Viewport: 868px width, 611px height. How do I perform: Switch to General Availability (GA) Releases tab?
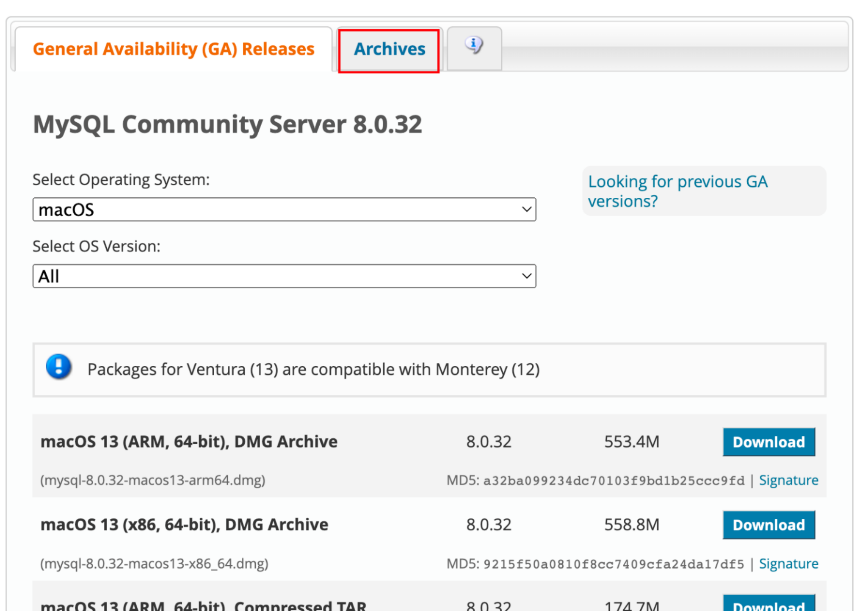coord(173,50)
